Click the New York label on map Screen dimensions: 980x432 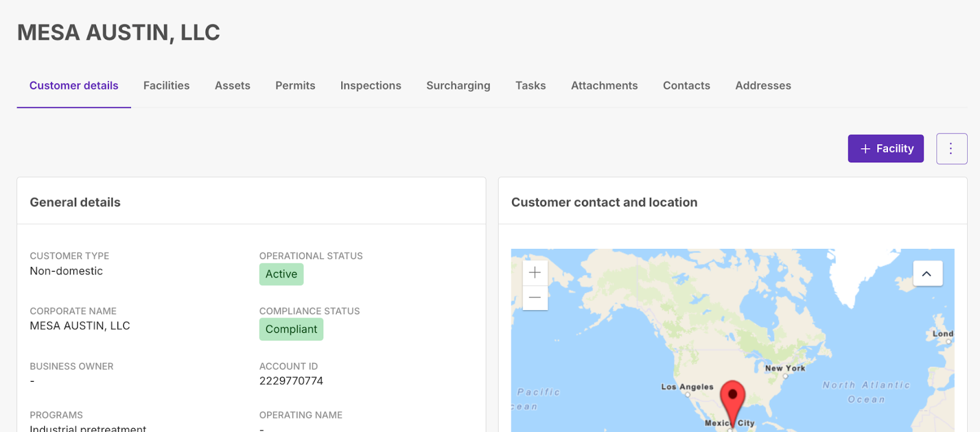(x=785, y=368)
